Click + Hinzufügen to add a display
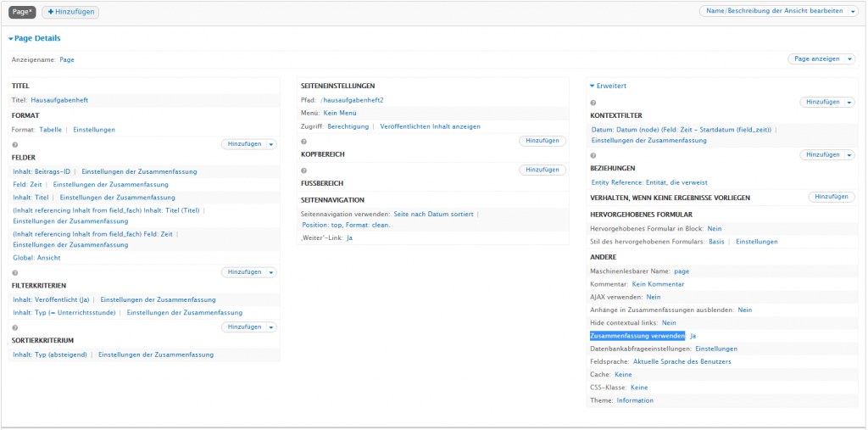The width and height of the screenshot is (868, 430). pyautogui.click(x=70, y=12)
